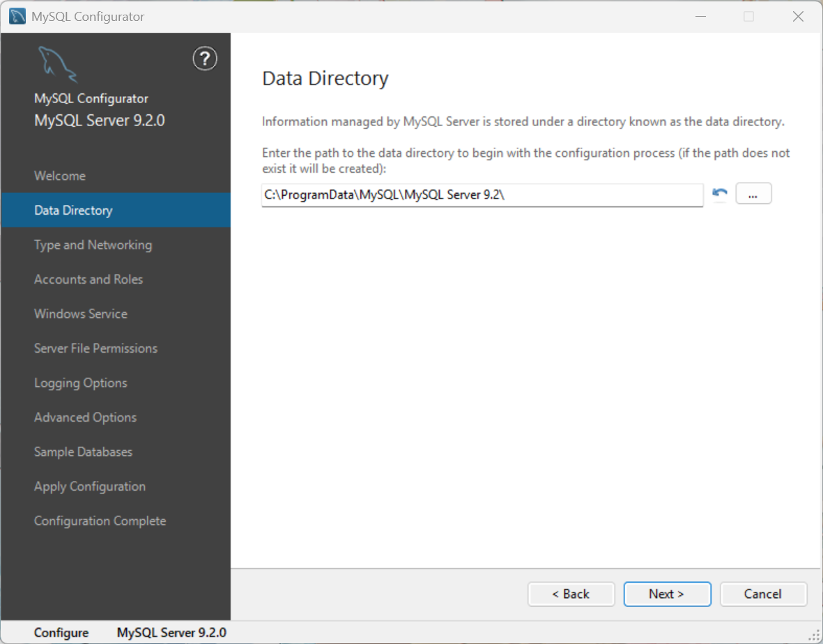Open the browse folder ellipsis button
The height and width of the screenshot is (644, 823).
coord(753,194)
